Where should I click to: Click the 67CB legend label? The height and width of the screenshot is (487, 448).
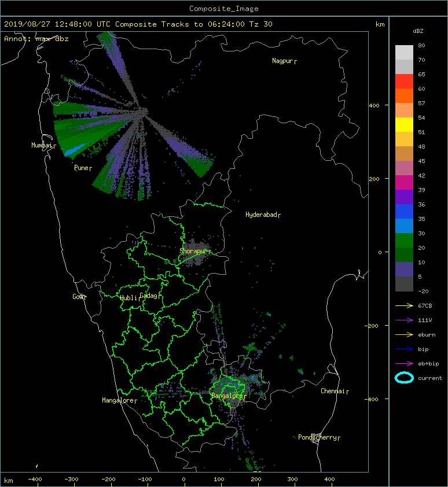[x=425, y=306]
